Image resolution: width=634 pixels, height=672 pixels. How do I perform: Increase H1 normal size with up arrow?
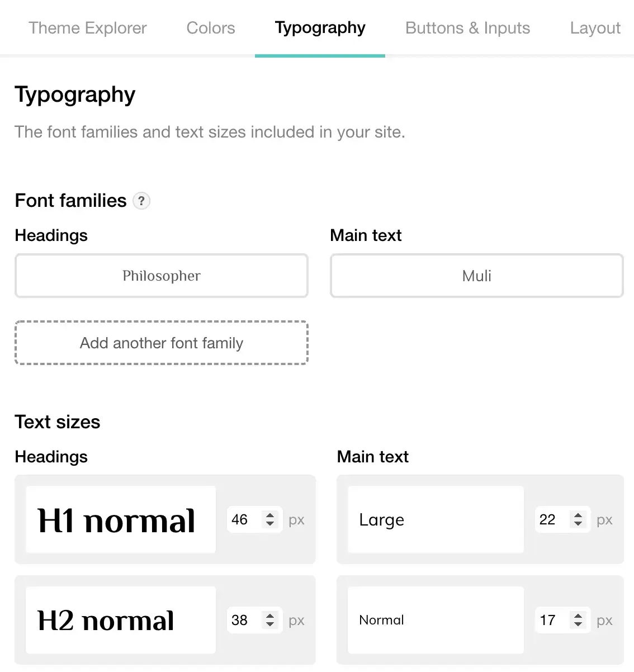click(x=270, y=515)
